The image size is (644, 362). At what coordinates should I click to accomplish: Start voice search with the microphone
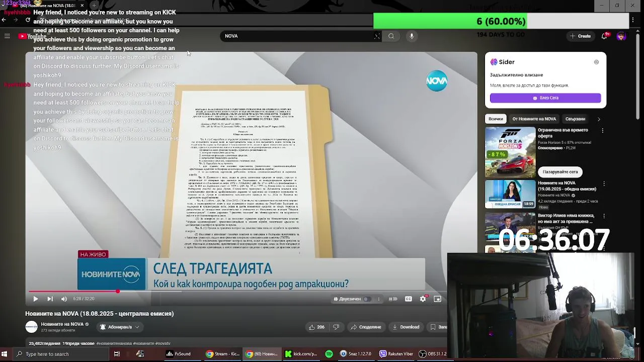[x=412, y=36]
